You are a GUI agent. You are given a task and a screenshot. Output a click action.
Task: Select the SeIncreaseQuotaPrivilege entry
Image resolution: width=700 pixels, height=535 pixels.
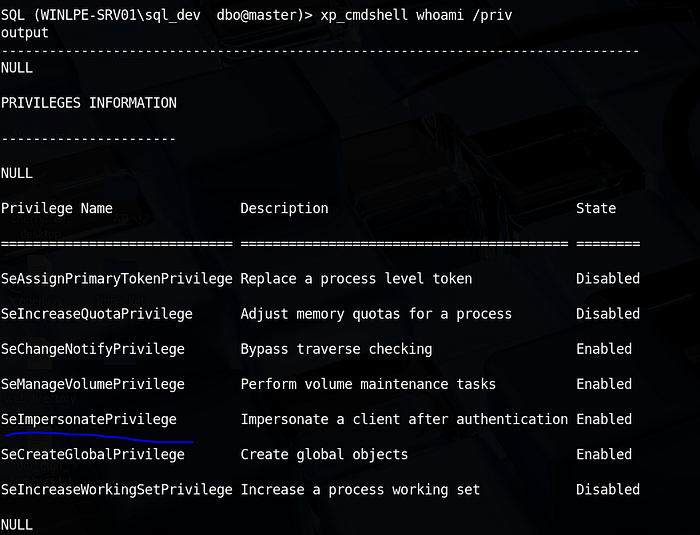coord(97,314)
